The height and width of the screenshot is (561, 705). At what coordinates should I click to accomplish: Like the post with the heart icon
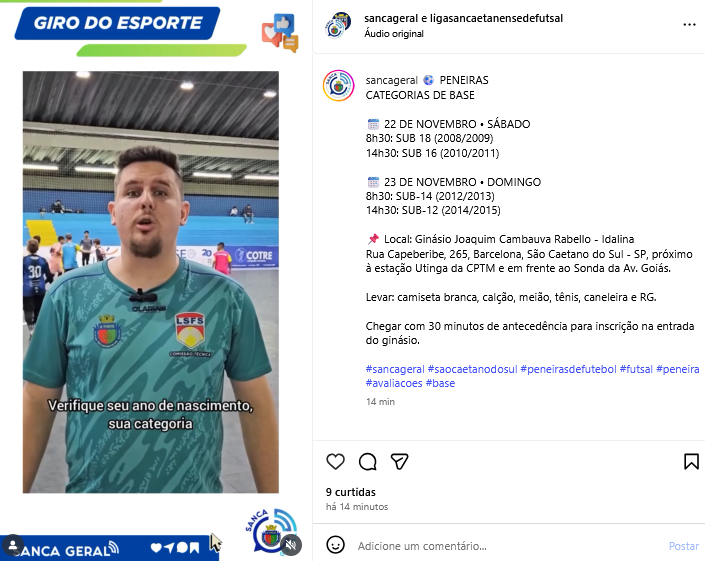[x=335, y=462]
